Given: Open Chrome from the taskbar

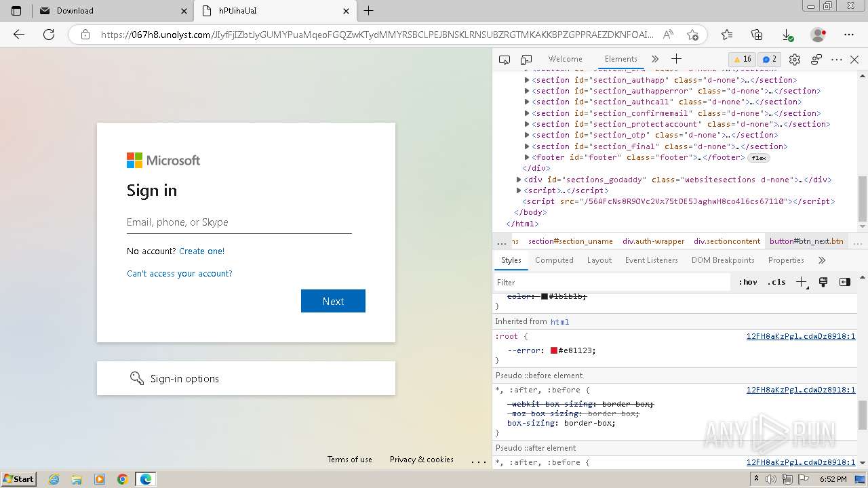Looking at the screenshot, I should (x=123, y=479).
